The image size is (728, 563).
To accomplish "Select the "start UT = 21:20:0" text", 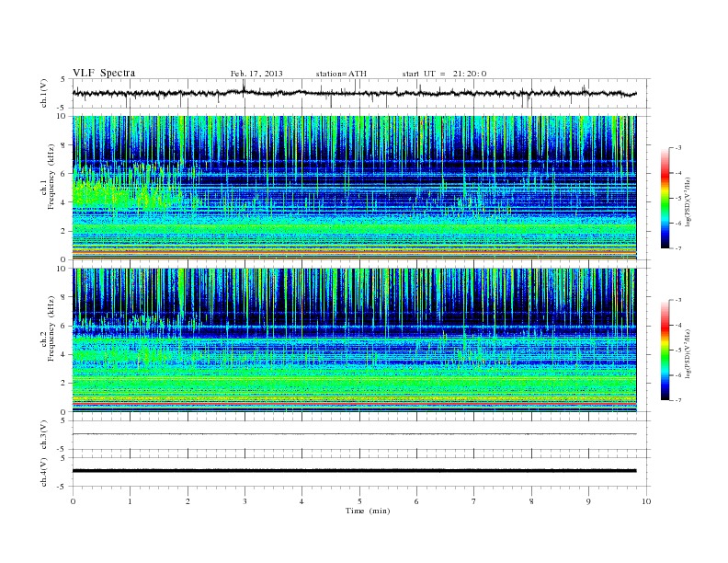I will pyautogui.click(x=444, y=74).
